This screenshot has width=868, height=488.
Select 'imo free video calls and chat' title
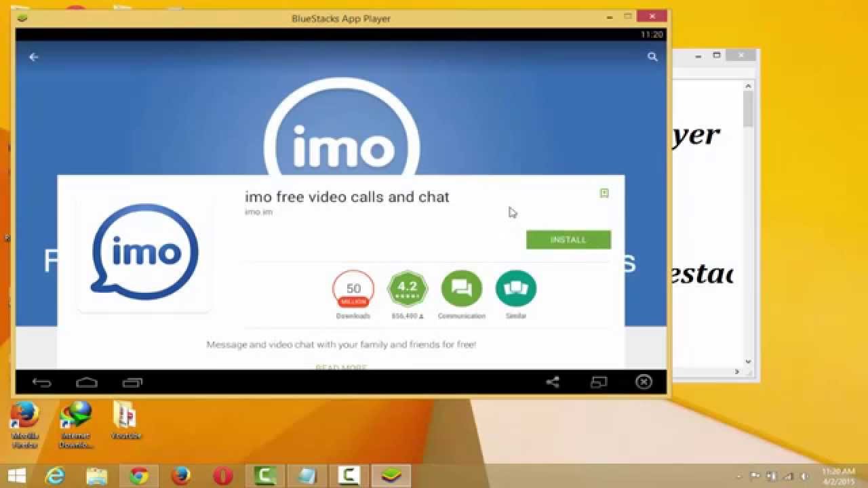tap(347, 197)
